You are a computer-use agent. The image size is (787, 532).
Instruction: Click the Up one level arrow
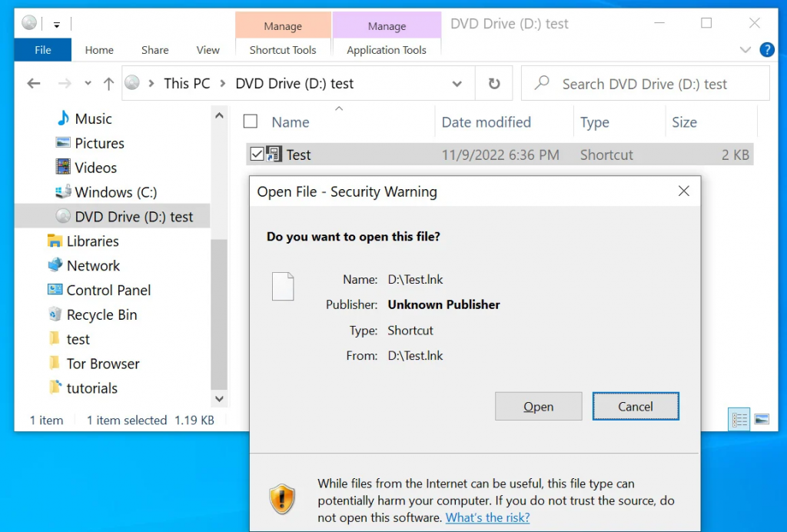(x=108, y=84)
